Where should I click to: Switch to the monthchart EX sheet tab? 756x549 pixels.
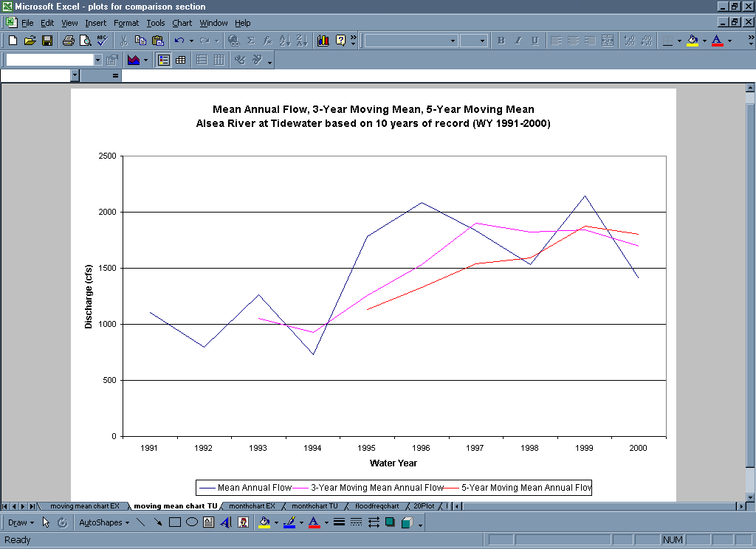[x=252, y=506]
